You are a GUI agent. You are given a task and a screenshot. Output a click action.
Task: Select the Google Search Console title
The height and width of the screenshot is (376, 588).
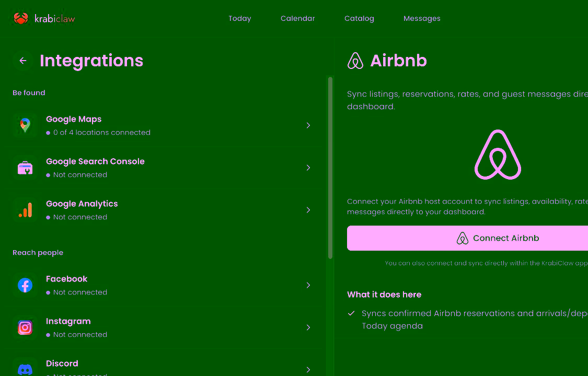point(95,161)
